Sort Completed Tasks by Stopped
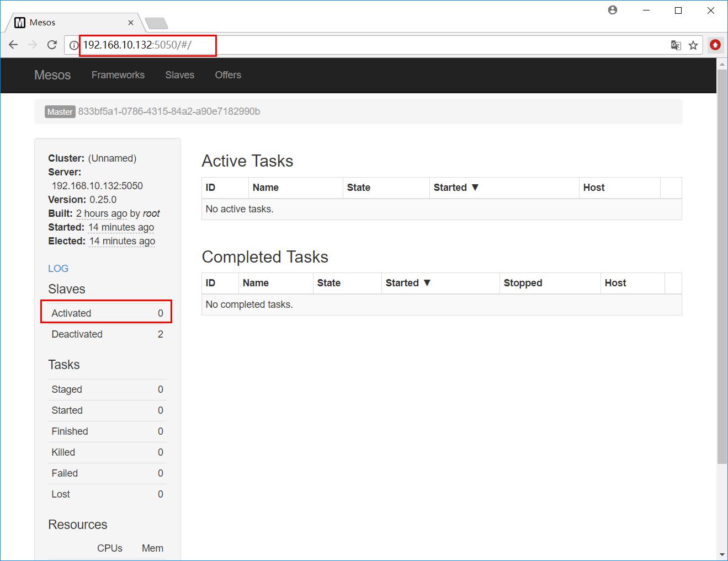 [523, 283]
